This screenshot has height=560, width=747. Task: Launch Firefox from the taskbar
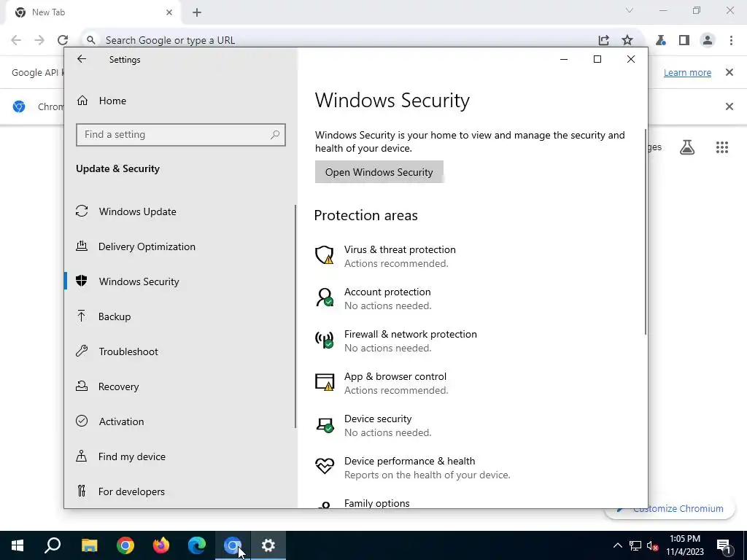[x=161, y=545]
